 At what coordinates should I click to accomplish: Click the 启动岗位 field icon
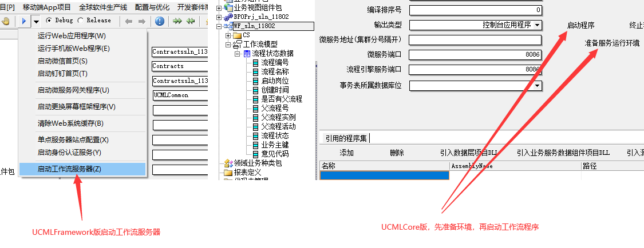click(255, 81)
